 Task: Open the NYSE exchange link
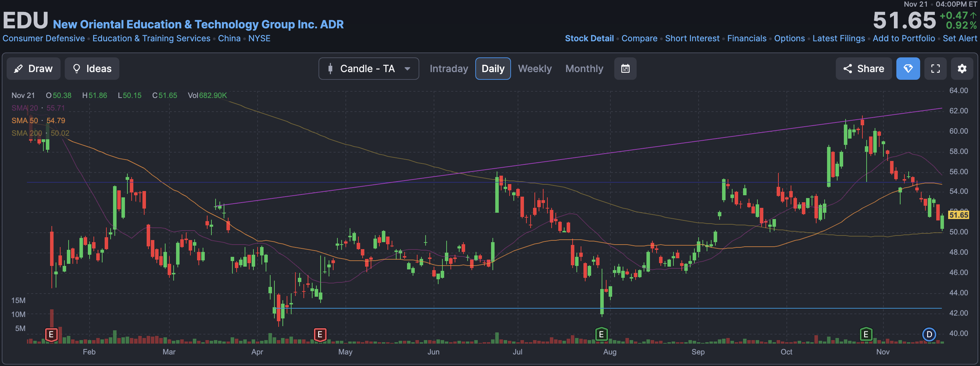pyautogui.click(x=259, y=38)
